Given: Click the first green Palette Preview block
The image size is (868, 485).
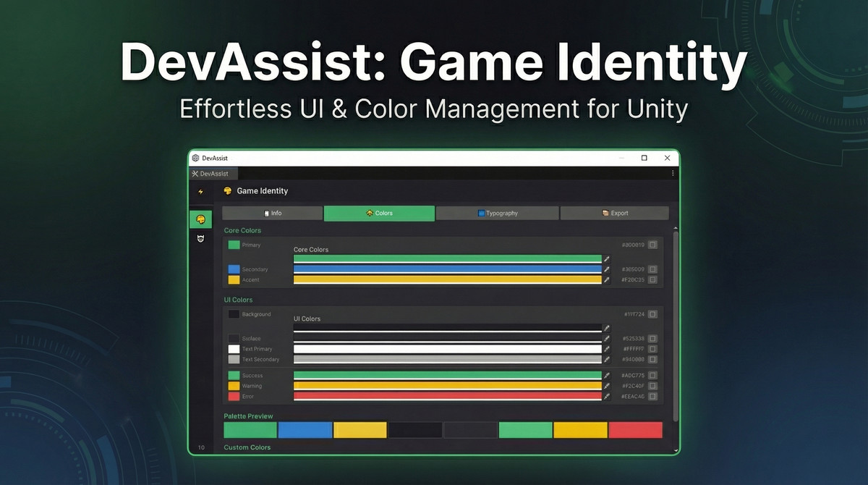Looking at the screenshot, I should pyautogui.click(x=250, y=430).
